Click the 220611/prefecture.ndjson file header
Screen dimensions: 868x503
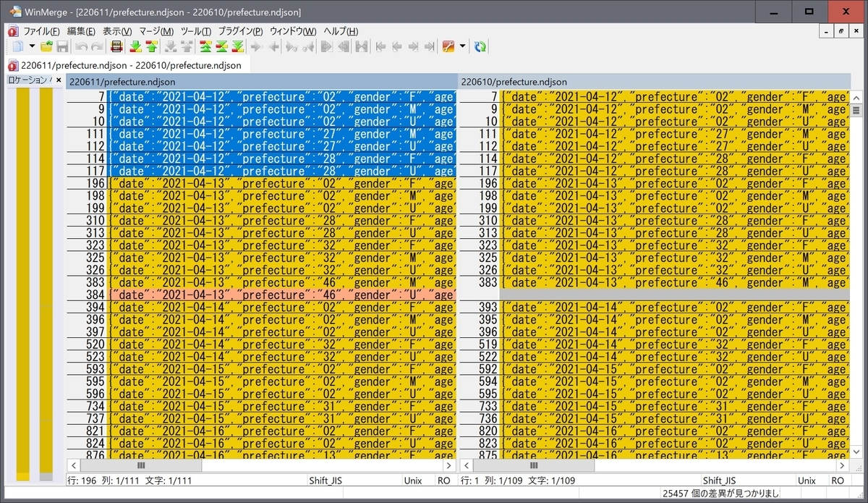point(261,82)
